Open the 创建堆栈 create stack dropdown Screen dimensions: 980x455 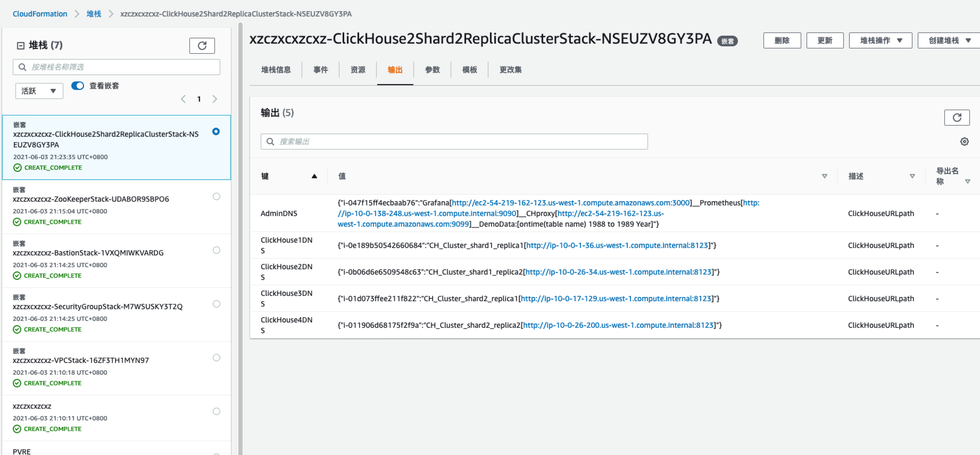click(947, 40)
